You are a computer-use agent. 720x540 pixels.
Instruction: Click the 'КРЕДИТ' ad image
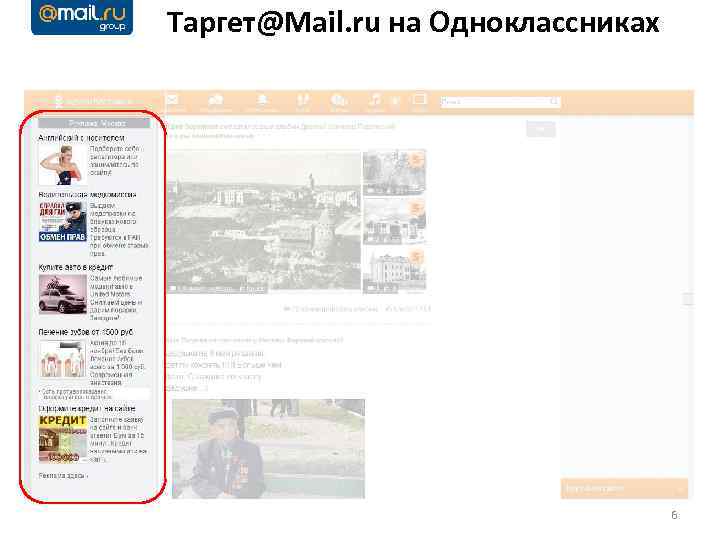pyautogui.click(x=62, y=439)
